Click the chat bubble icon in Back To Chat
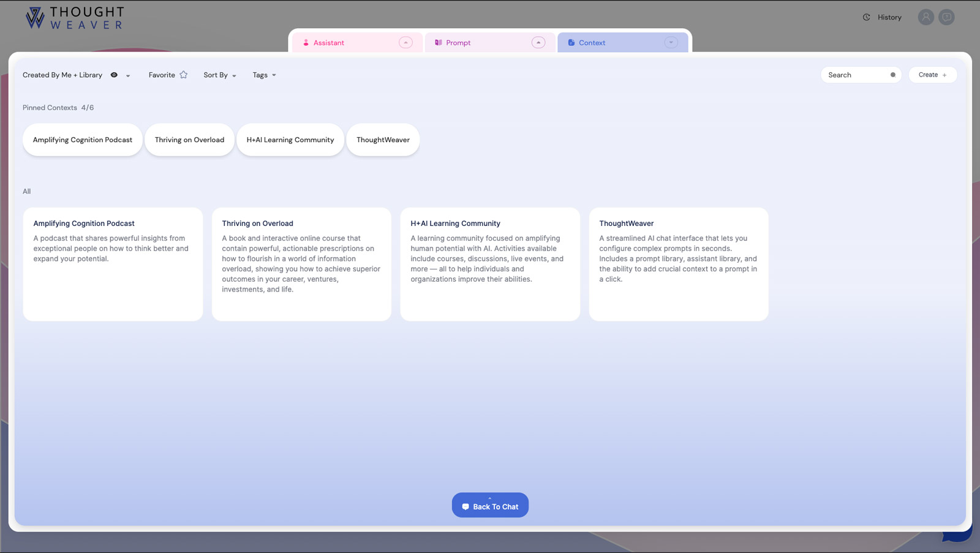Image resolution: width=980 pixels, height=553 pixels. coord(466,506)
